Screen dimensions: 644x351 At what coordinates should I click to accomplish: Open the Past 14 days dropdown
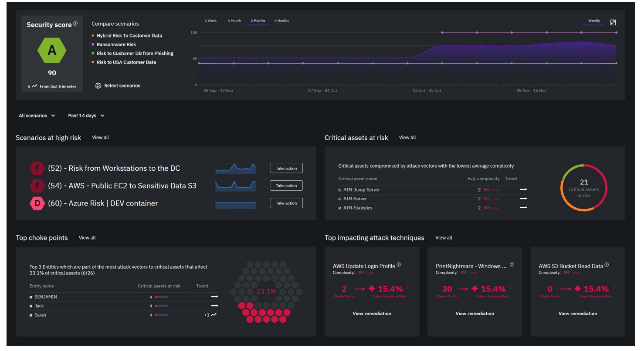85,115
